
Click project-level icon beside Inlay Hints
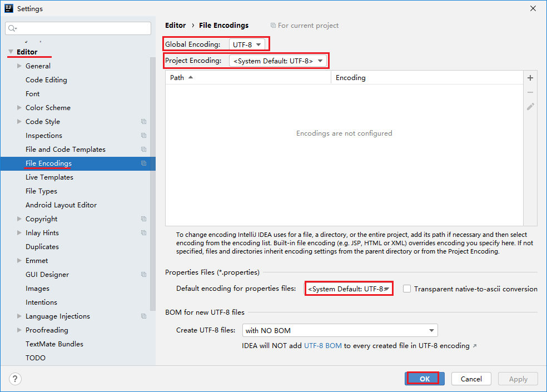pyautogui.click(x=144, y=233)
